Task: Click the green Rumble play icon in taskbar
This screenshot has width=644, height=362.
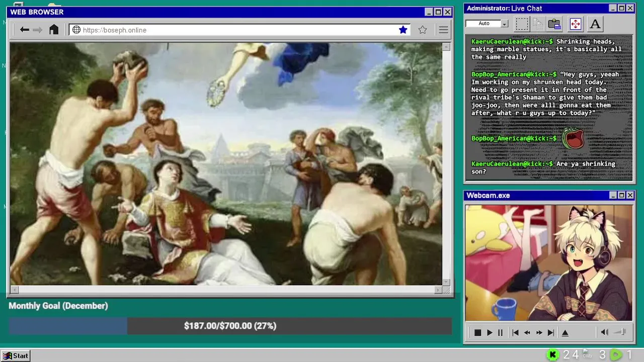Action: coord(616,355)
